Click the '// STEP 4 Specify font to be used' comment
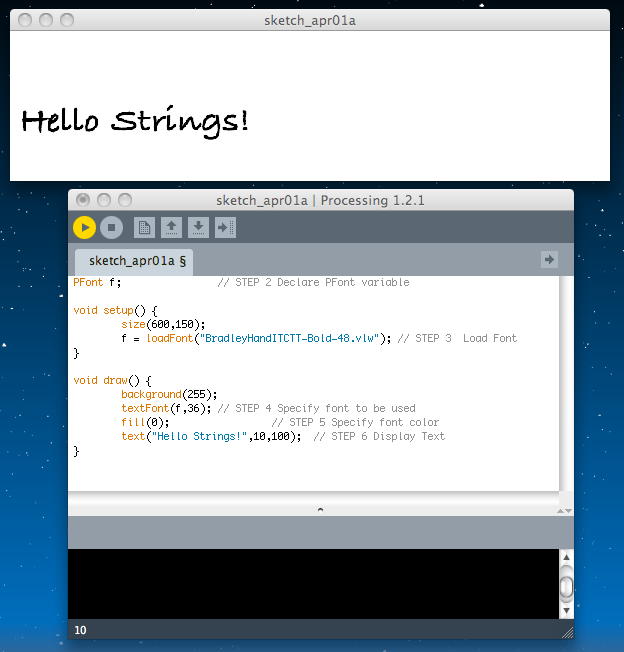 pyautogui.click(x=316, y=408)
